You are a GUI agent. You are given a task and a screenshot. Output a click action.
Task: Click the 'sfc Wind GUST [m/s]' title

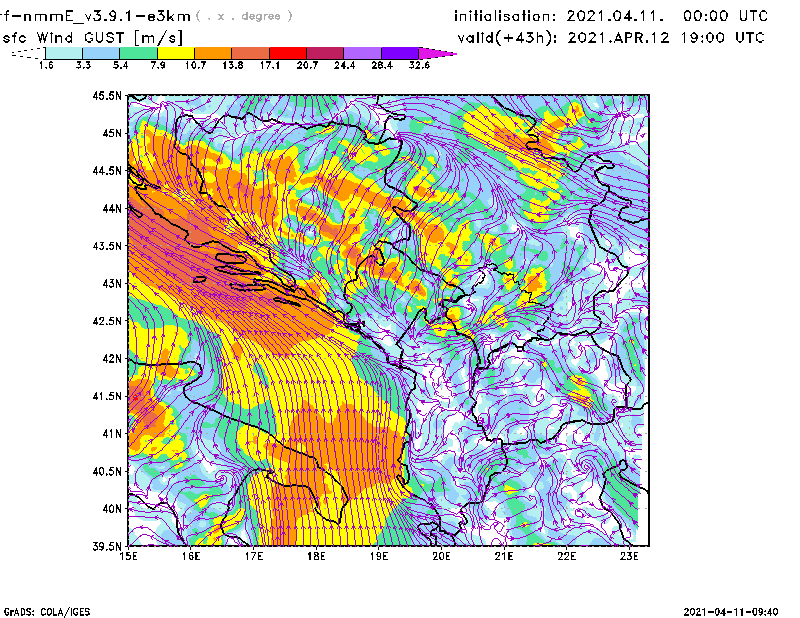[92, 38]
